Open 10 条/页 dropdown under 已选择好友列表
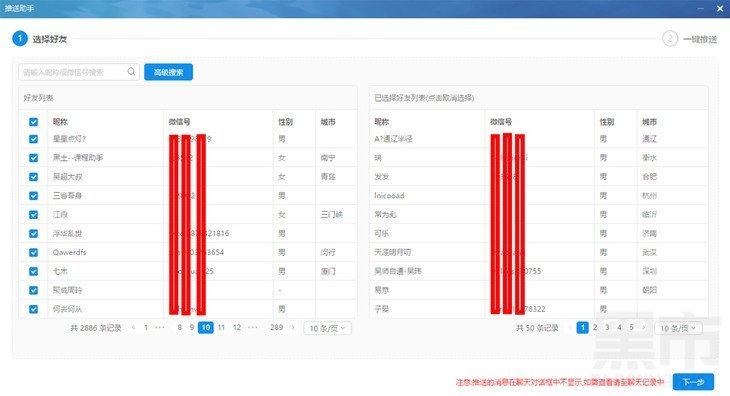Image resolution: width=730 pixels, height=396 pixels. pos(678,328)
